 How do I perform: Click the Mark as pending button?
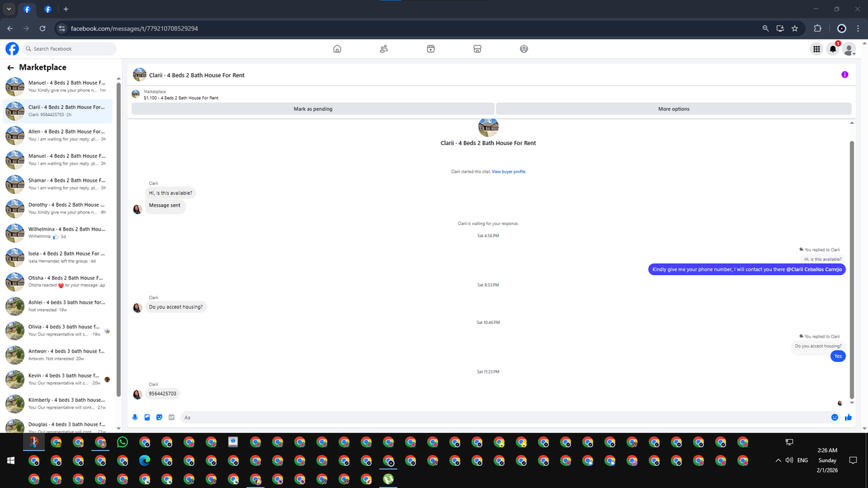point(313,108)
